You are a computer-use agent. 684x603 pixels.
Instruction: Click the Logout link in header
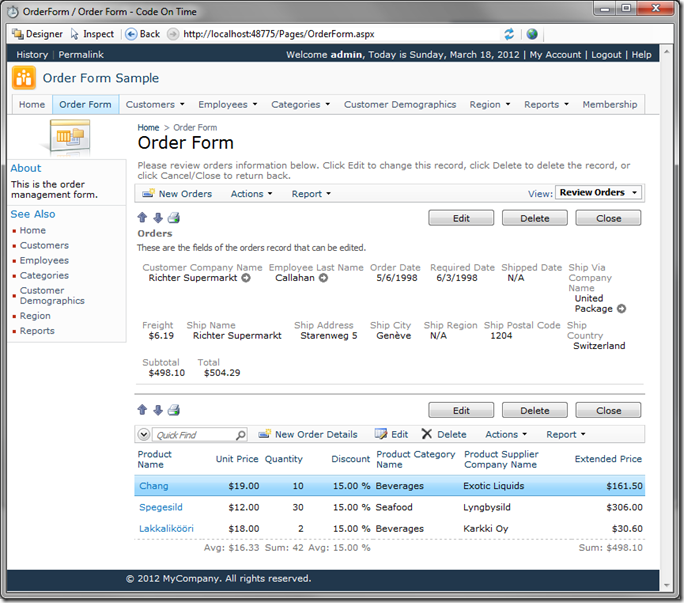coord(606,55)
